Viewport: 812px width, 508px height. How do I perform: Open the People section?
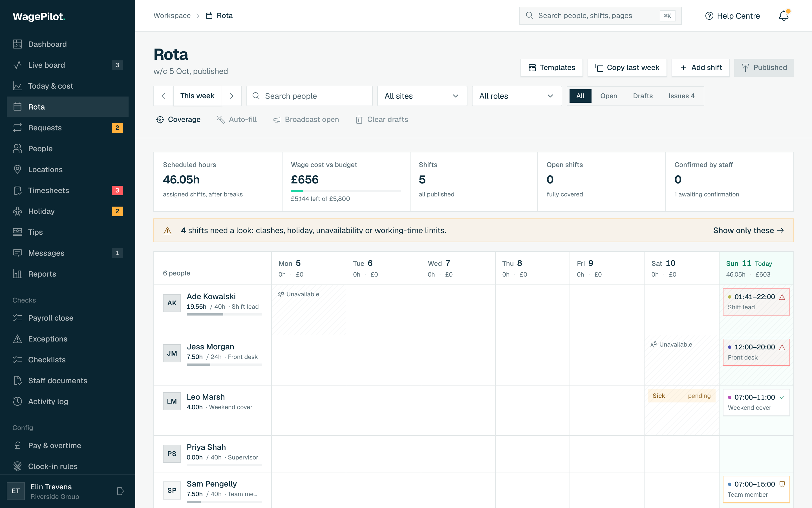tap(67, 148)
